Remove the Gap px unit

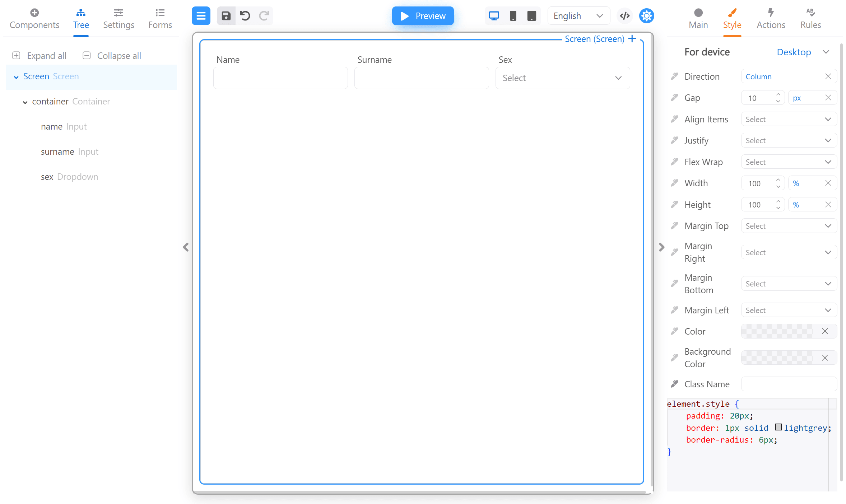click(x=828, y=97)
